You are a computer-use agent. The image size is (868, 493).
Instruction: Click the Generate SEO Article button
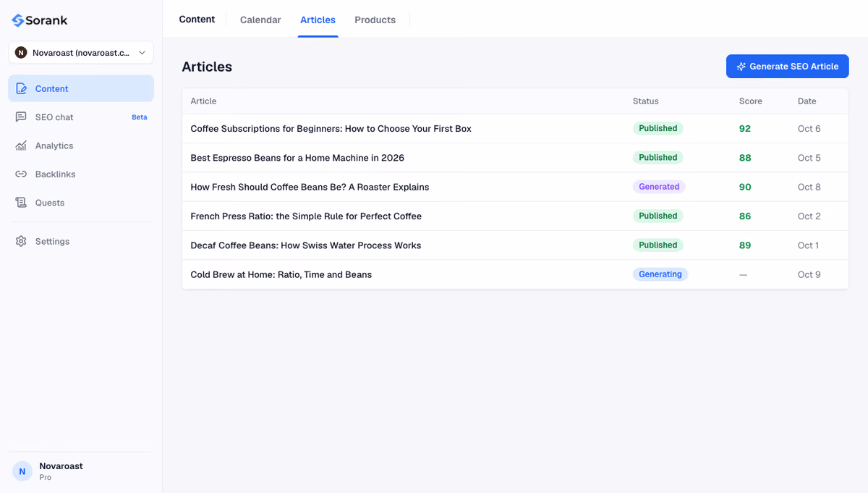click(x=787, y=67)
